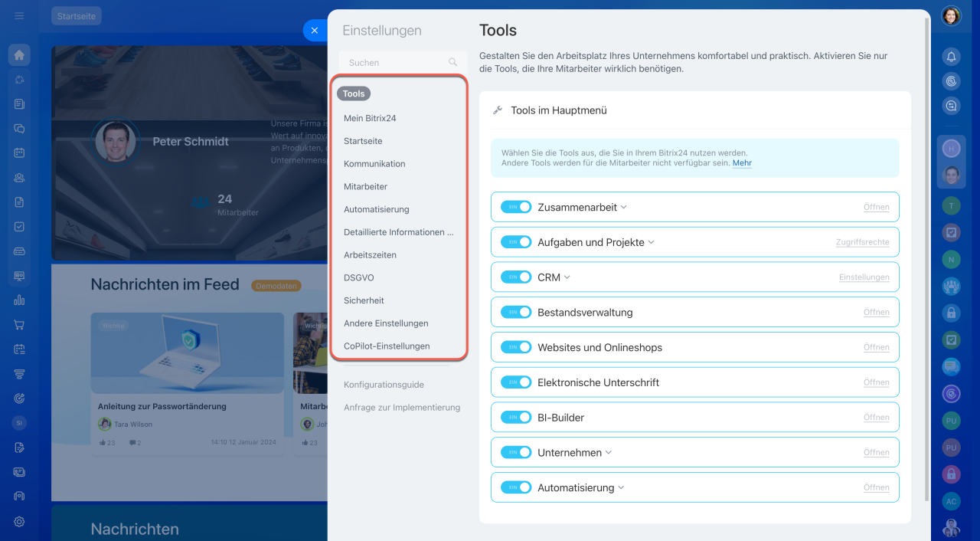Open the notifications bell icon
Image resolution: width=980 pixels, height=541 pixels.
click(x=951, y=57)
